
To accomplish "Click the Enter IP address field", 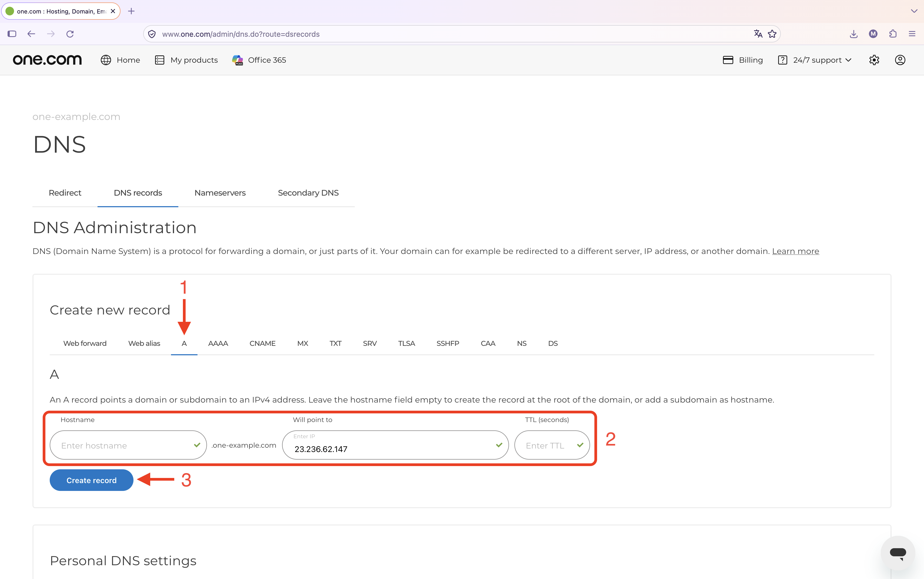I will pos(396,445).
